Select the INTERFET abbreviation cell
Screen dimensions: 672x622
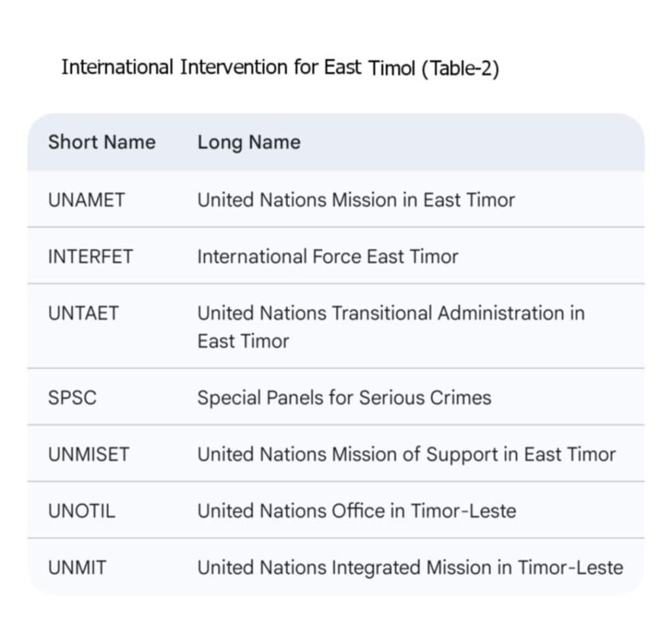pyautogui.click(x=91, y=256)
